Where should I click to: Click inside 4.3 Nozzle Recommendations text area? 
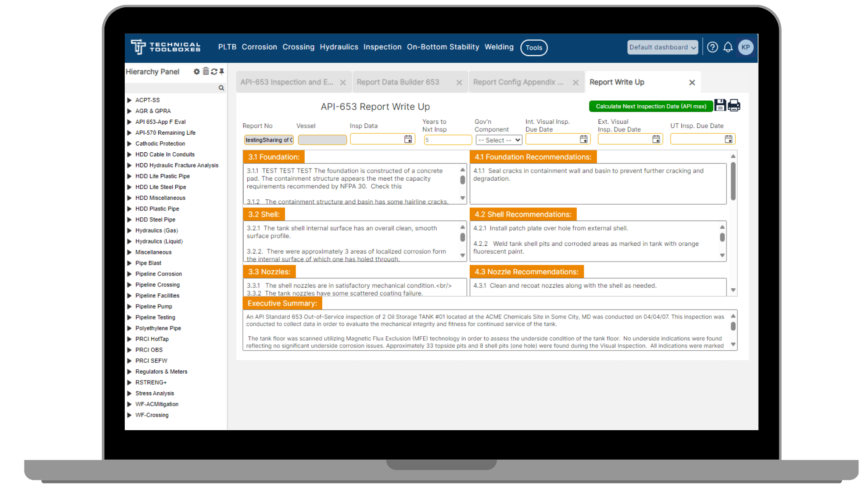click(598, 287)
